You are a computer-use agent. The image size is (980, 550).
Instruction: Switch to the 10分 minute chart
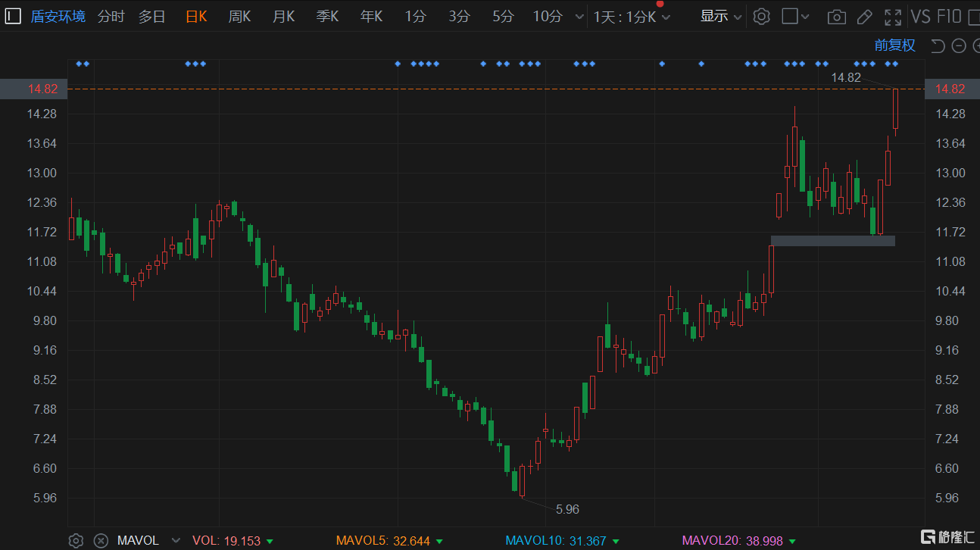pyautogui.click(x=548, y=16)
